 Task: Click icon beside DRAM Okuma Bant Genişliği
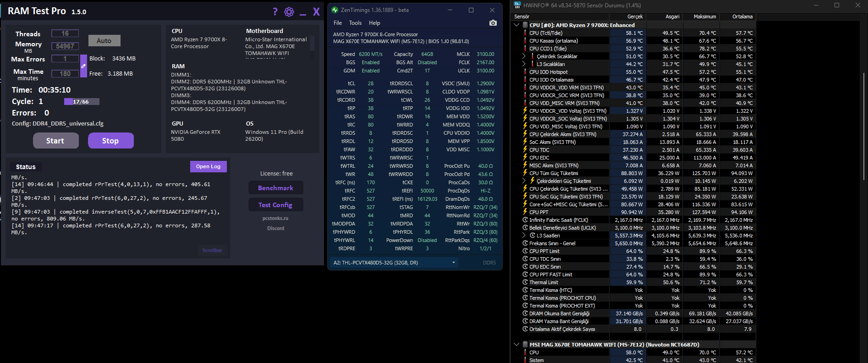click(x=525, y=313)
